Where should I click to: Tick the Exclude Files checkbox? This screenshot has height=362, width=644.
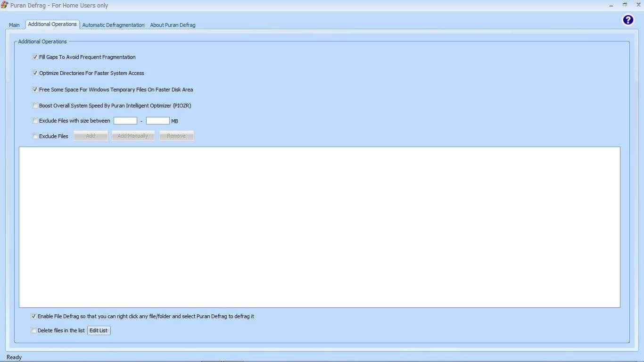tap(35, 136)
